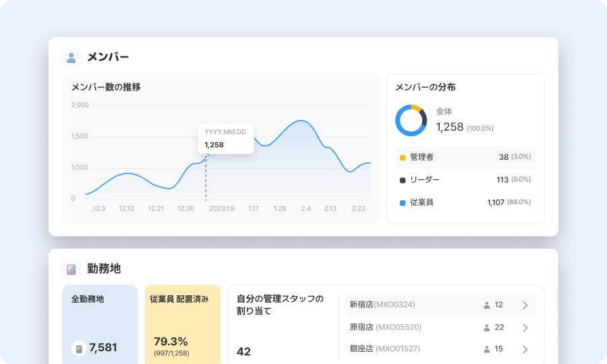Click the 全体 total value 1,258
This screenshot has height=364, width=607.
pos(450,127)
